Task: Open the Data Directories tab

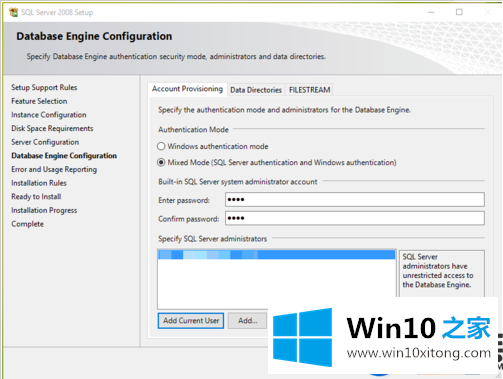Action: point(256,90)
